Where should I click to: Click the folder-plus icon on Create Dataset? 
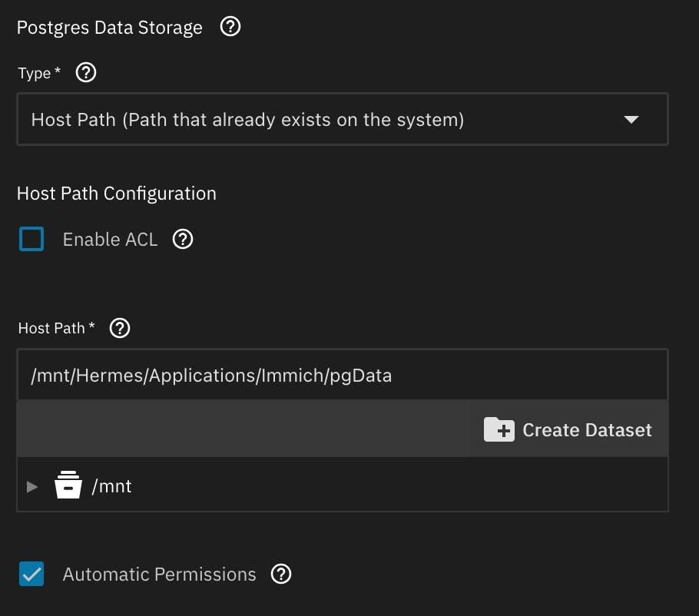click(x=499, y=429)
